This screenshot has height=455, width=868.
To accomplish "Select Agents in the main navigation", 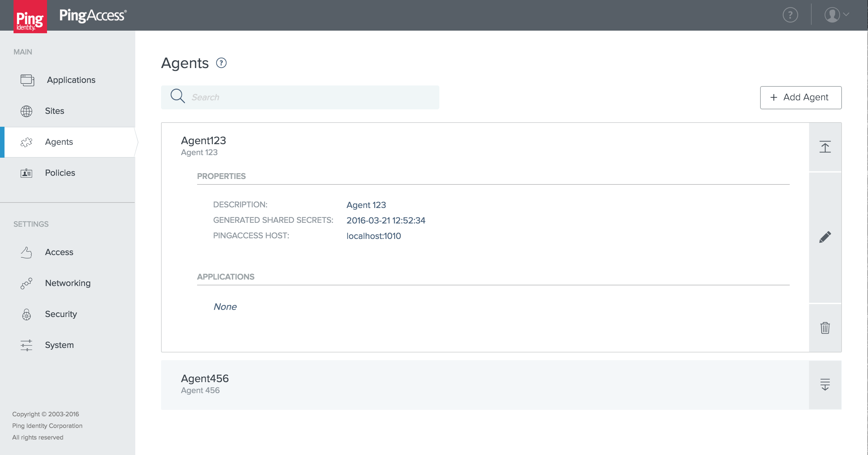I will click(59, 142).
